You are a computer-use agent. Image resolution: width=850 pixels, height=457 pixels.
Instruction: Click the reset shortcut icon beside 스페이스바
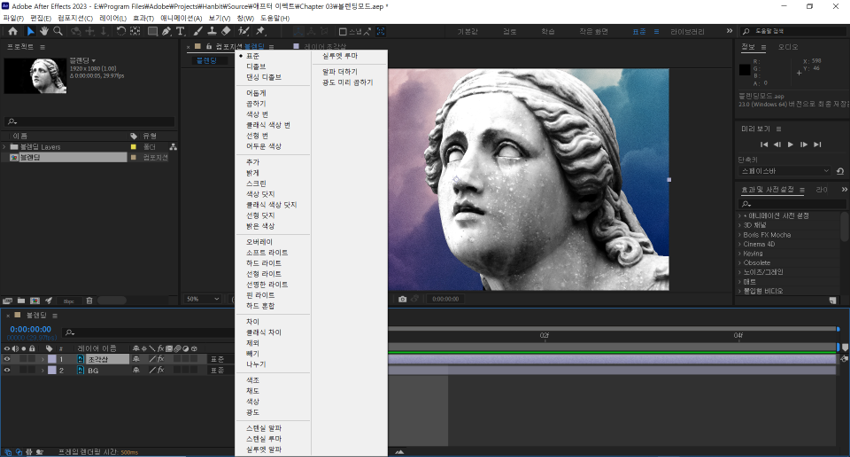click(x=840, y=171)
